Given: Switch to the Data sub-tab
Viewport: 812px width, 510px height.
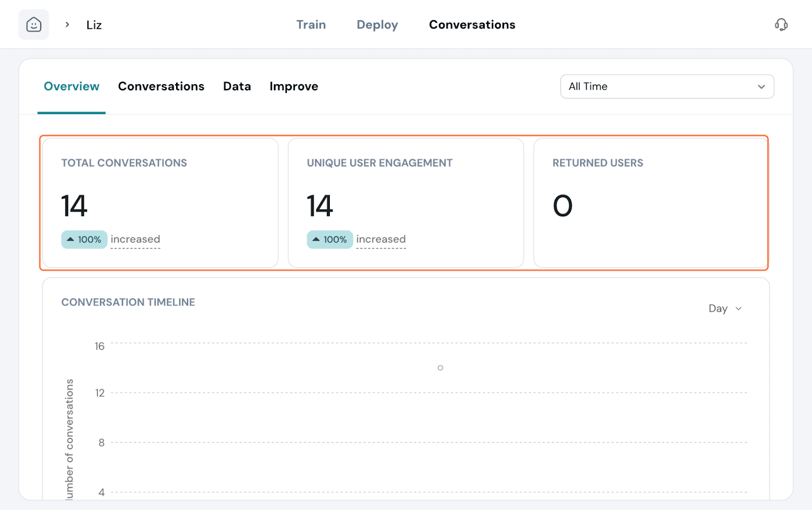Looking at the screenshot, I should [x=237, y=87].
